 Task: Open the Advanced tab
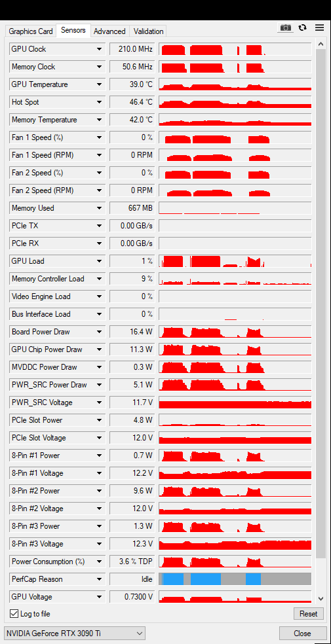[109, 31]
